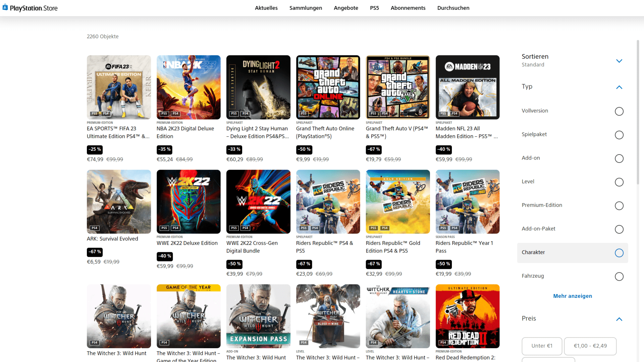Open the Red Dead Redemption 2 cover

468,316
